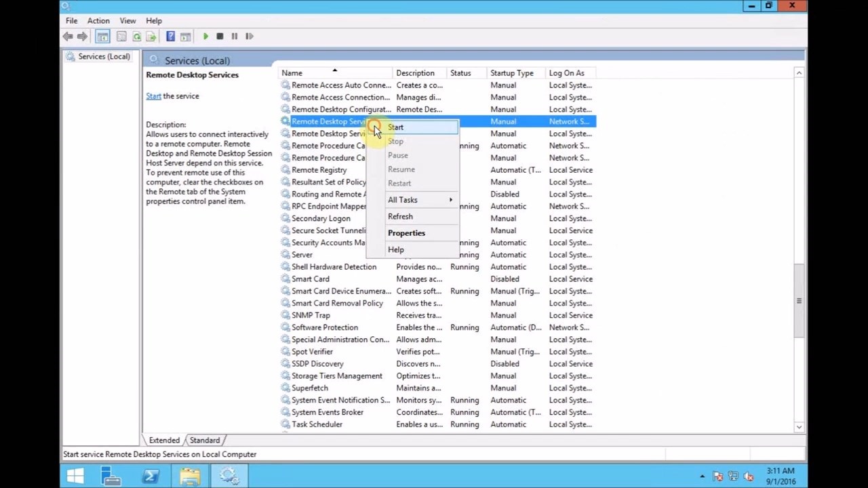Screen dimensions: 868x488
Task: Click the Show/Hide Action Pane toolbar icon
Action: click(185, 37)
